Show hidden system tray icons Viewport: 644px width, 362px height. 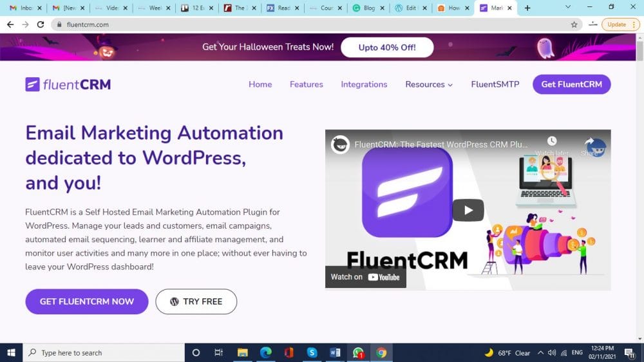pyautogui.click(x=540, y=353)
